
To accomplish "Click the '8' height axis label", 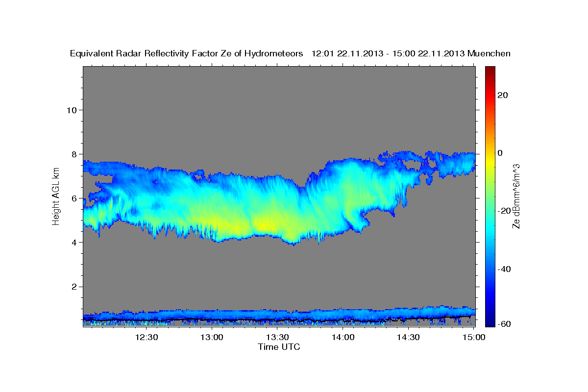I will pos(74,154).
